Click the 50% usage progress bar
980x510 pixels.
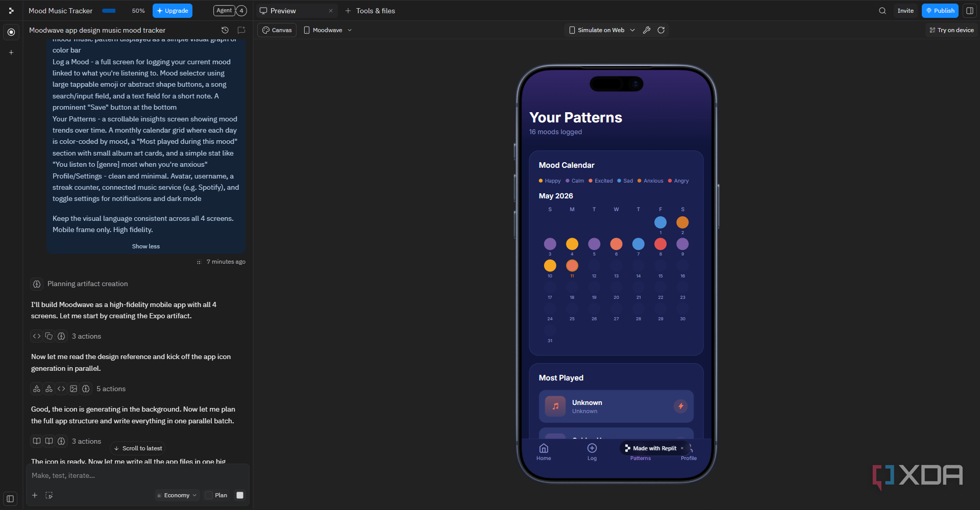(x=109, y=11)
